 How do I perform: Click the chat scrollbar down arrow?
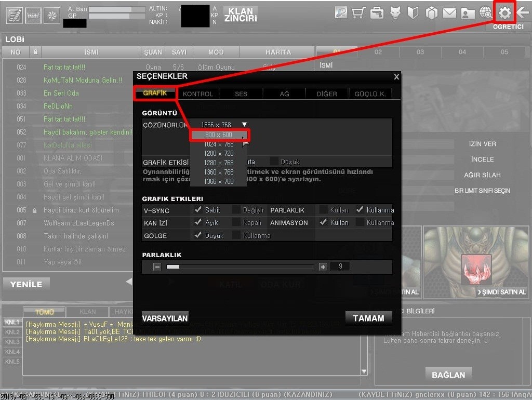pos(364,371)
